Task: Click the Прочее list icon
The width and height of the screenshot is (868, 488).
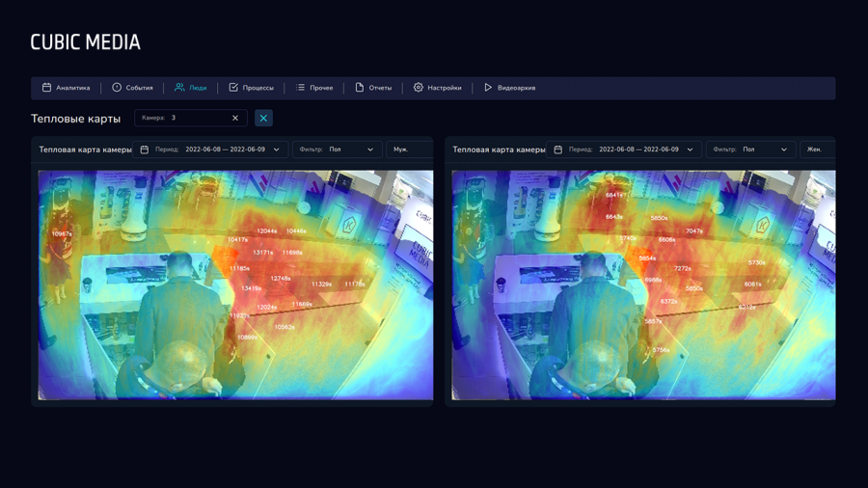Action: [300, 88]
